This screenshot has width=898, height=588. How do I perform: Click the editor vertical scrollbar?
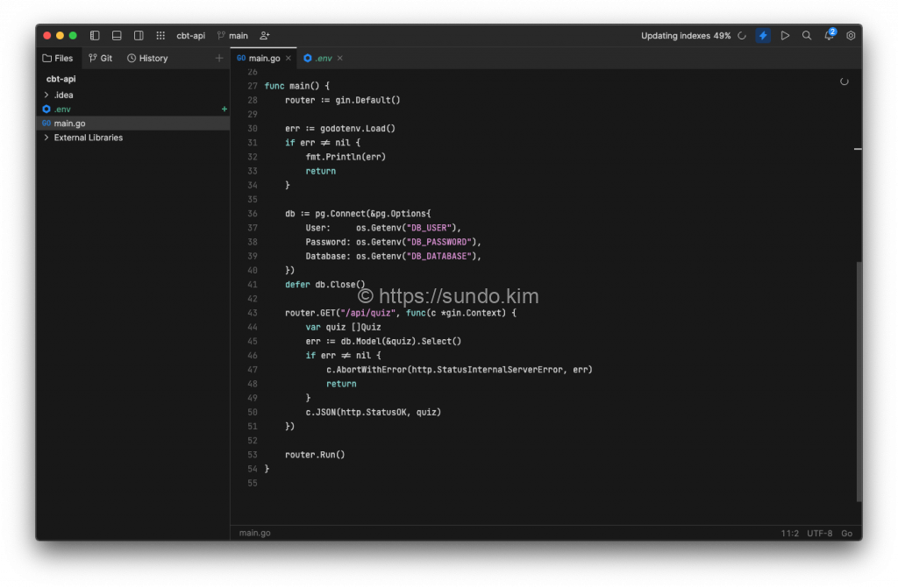(858, 380)
